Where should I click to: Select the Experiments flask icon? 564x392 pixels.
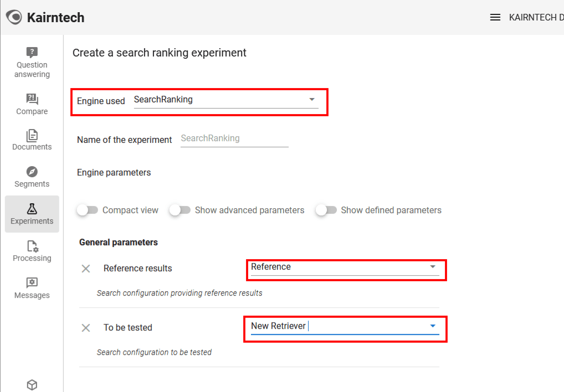32,209
